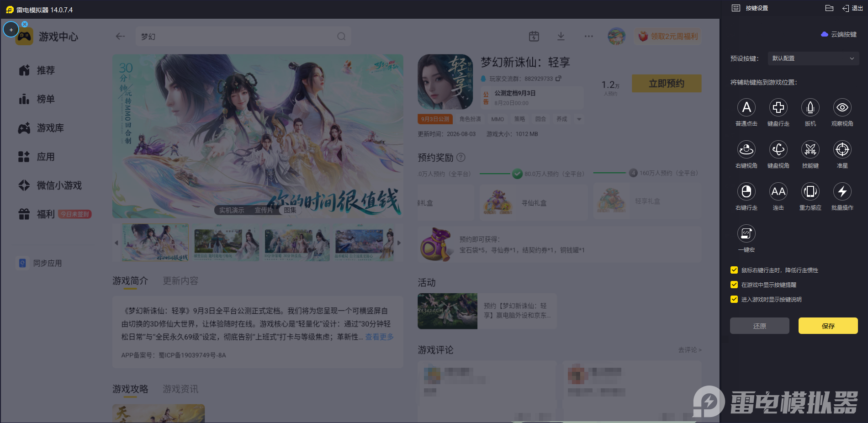Close the floating plus key marker
The height and width of the screenshot is (423, 868).
click(25, 24)
